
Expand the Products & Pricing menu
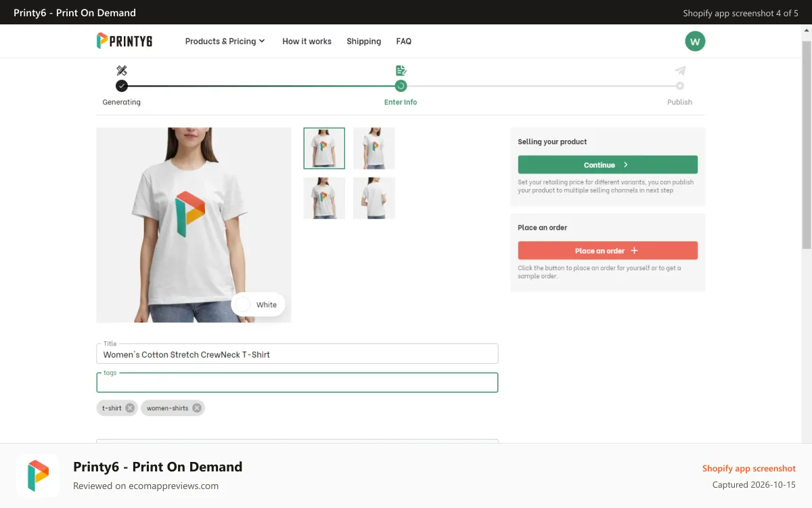pyautogui.click(x=225, y=41)
